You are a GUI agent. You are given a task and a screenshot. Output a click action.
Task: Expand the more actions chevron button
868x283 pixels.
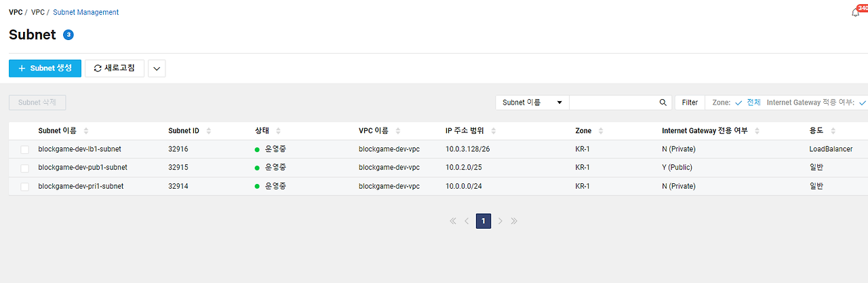pyautogui.click(x=157, y=69)
